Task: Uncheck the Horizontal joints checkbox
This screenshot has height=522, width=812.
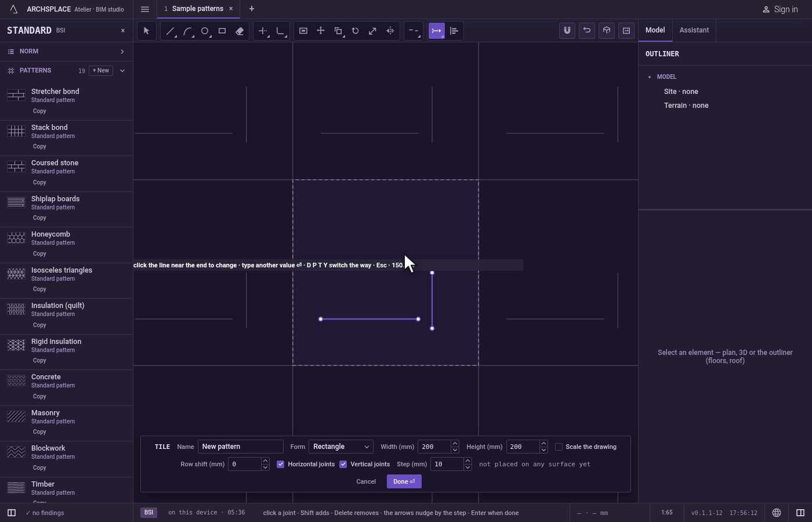Action: pos(281,464)
